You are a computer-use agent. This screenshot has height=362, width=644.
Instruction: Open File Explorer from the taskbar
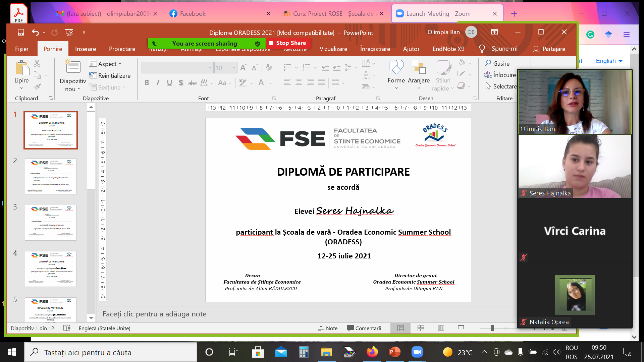pyautogui.click(x=326, y=352)
